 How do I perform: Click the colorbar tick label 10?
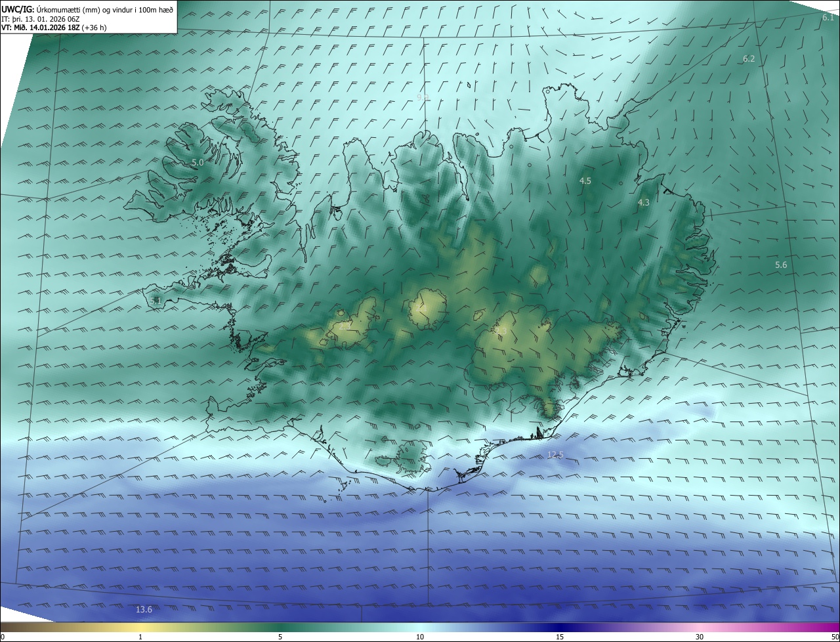[x=420, y=637]
